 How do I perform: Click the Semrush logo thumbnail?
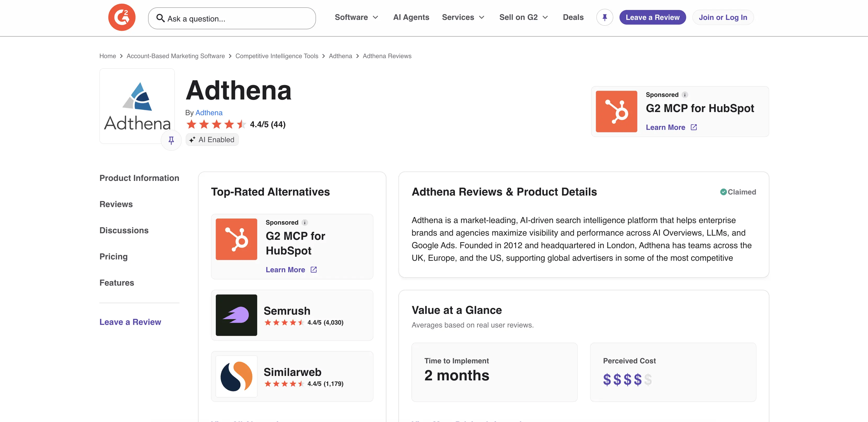pos(236,315)
